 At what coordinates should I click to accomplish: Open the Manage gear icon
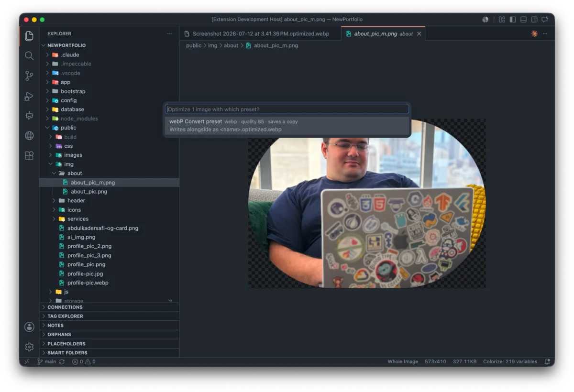(29, 347)
